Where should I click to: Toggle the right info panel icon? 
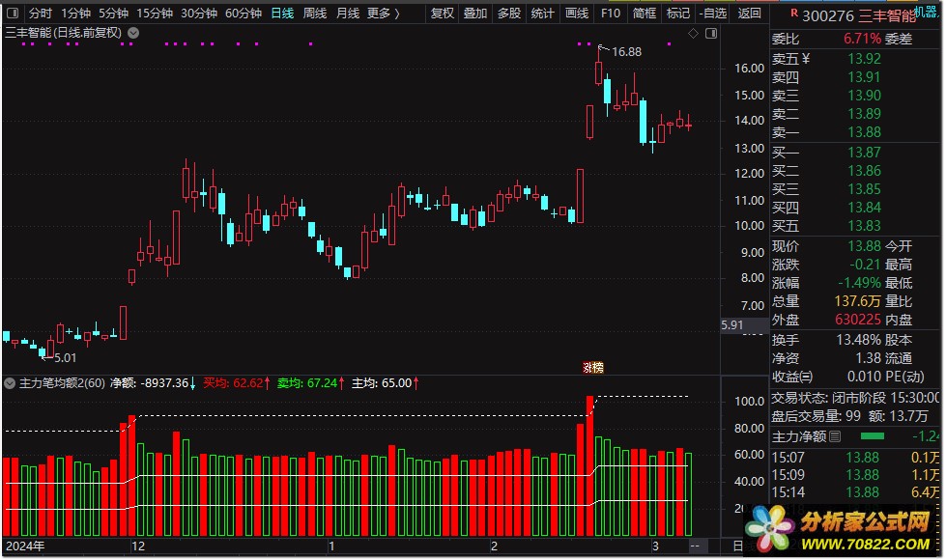(711, 34)
